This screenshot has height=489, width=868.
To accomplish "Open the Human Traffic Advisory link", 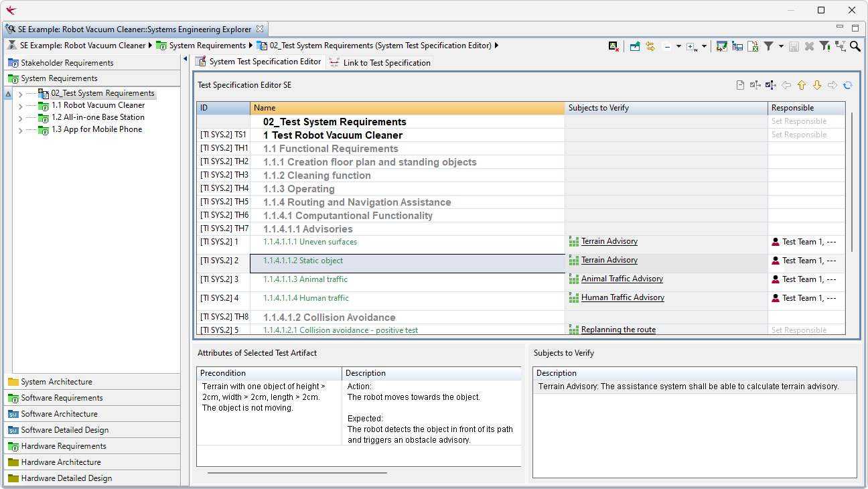I will [x=622, y=297].
